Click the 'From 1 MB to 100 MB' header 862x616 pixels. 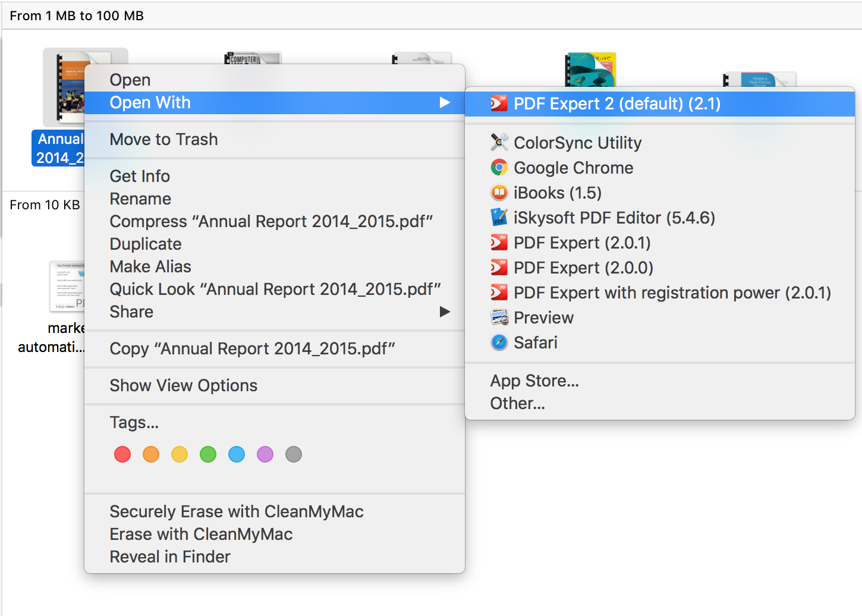pyautogui.click(x=77, y=15)
